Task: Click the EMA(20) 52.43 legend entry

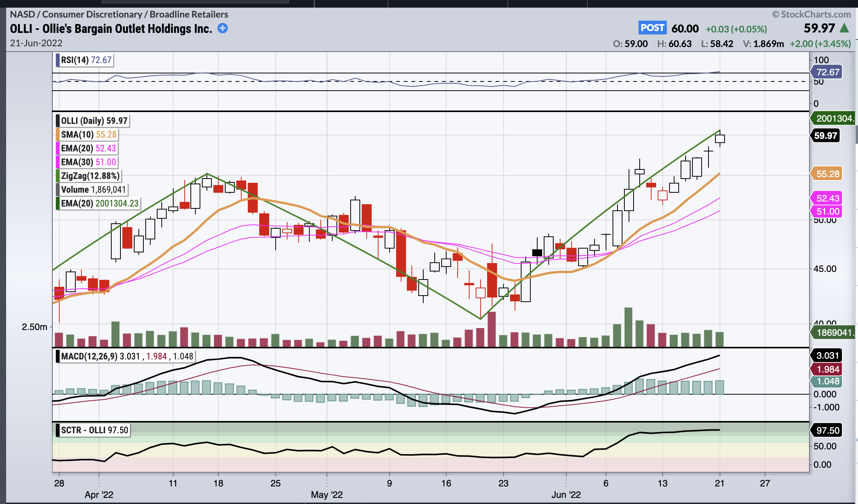Action: tap(87, 148)
